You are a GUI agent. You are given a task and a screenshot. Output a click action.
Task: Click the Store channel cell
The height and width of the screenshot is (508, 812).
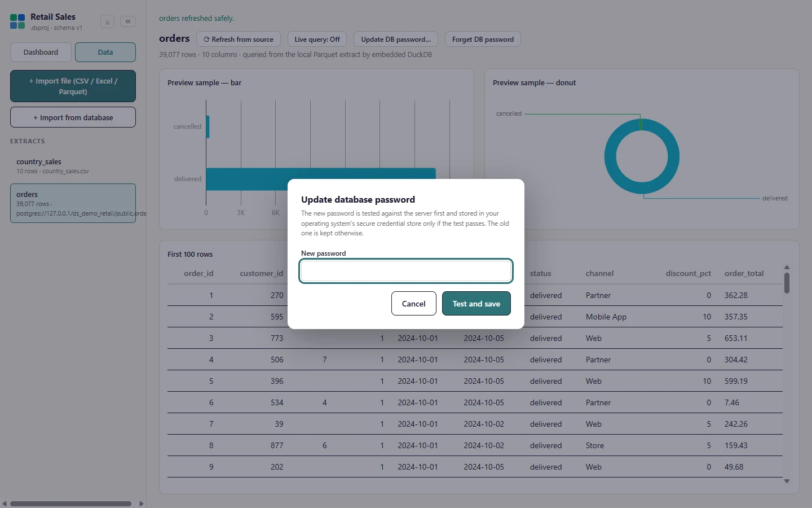(595, 445)
